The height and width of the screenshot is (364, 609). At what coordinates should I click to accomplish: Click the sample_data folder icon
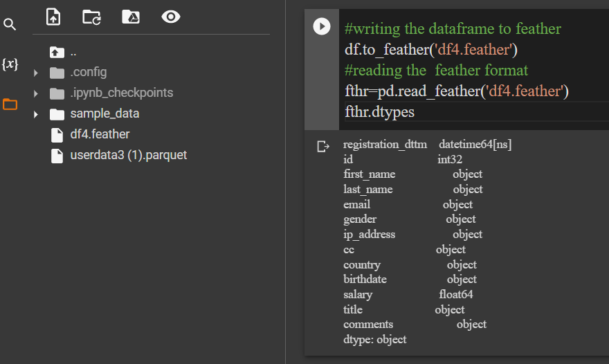click(x=57, y=114)
